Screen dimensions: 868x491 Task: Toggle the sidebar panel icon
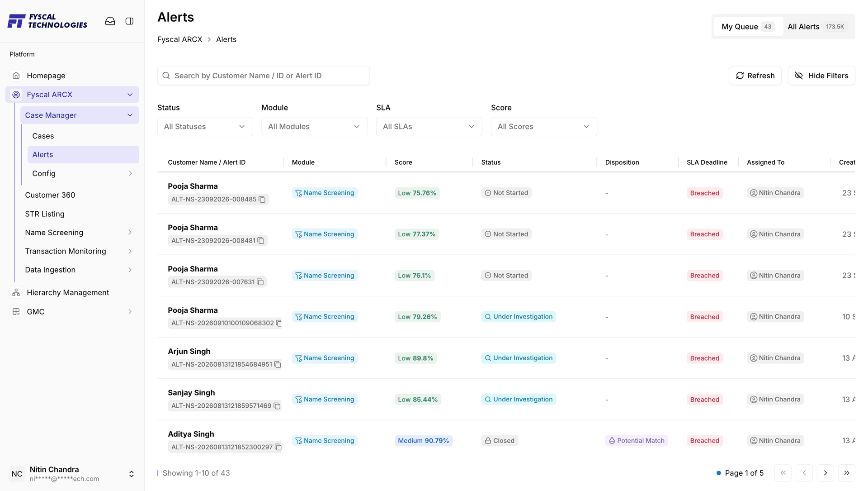click(x=129, y=21)
